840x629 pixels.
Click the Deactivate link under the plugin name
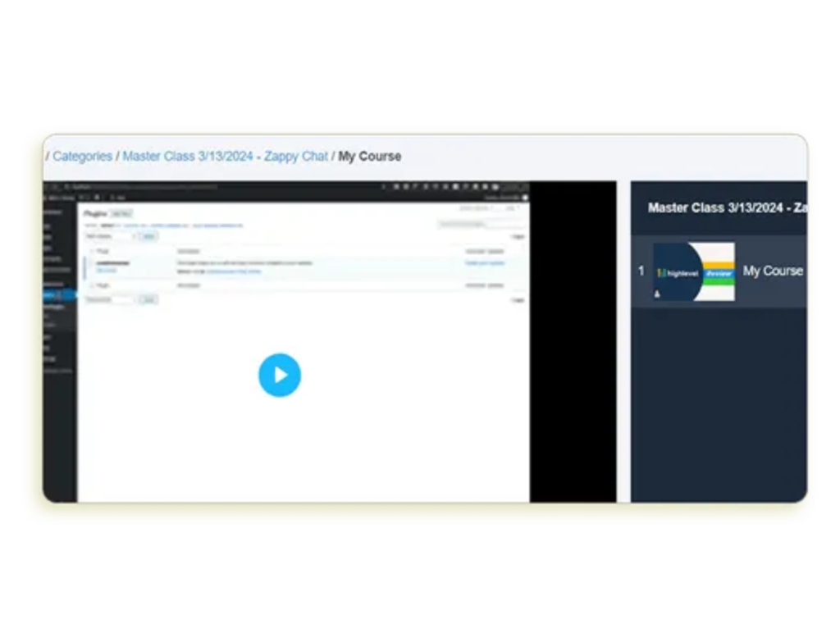(107, 270)
